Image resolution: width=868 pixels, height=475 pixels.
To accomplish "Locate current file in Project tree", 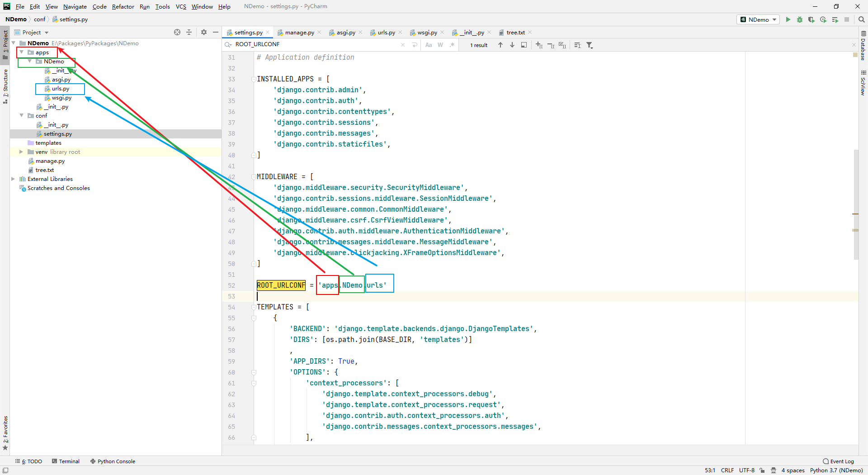I will [177, 32].
